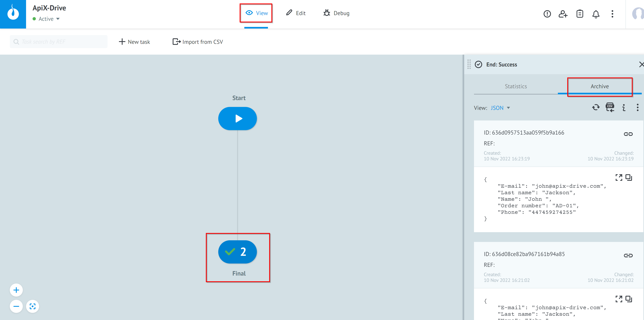Switch to the View tab

256,13
